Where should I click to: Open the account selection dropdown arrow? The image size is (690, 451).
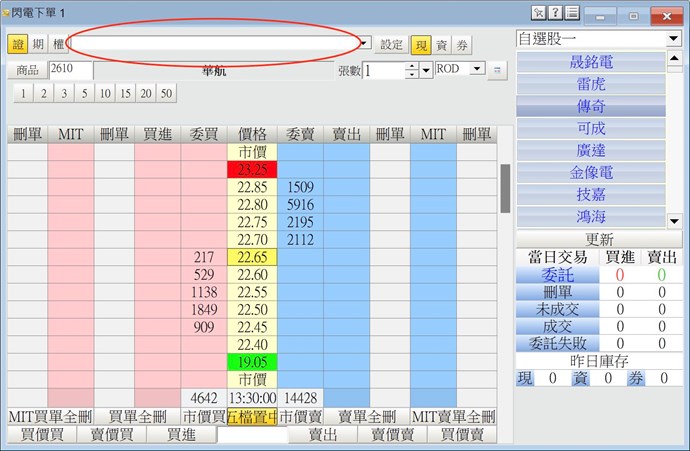[365, 44]
